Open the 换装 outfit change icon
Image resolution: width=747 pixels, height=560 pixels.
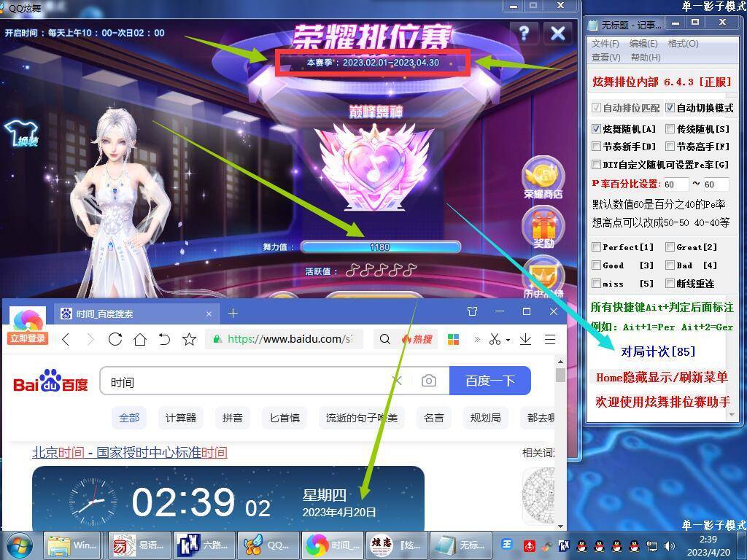click(x=22, y=133)
